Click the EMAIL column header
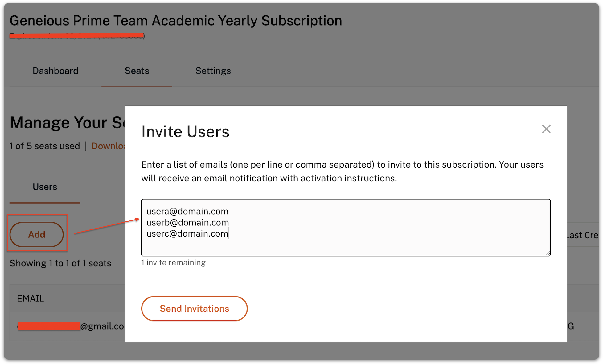Screen dimensions: 603x364 [x=31, y=298]
